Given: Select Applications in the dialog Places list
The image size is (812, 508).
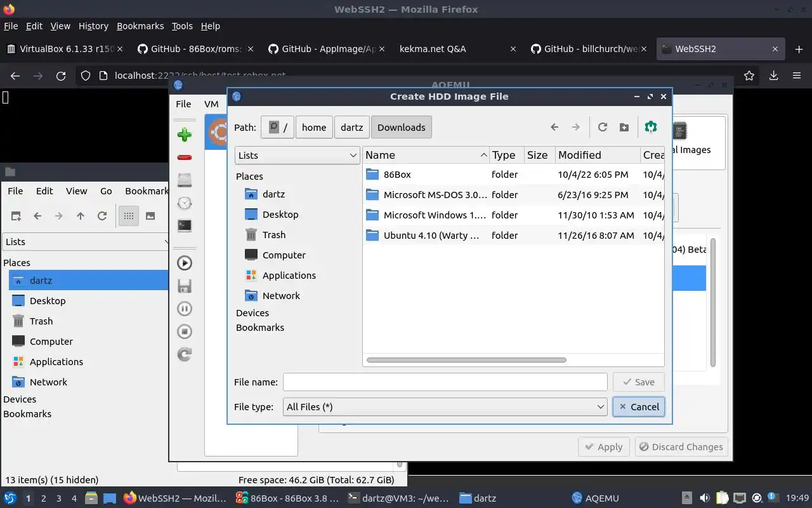Looking at the screenshot, I should 289,275.
